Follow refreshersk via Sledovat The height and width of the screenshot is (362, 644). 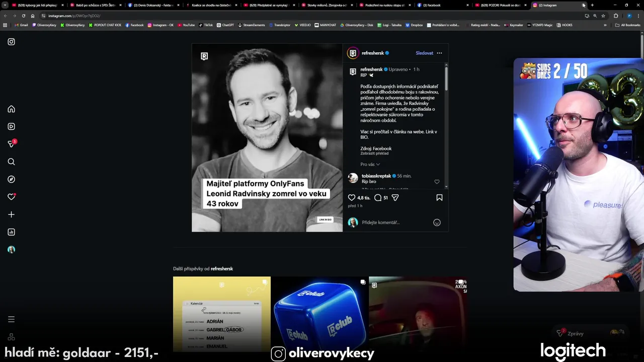pyautogui.click(x=424, y=53)
